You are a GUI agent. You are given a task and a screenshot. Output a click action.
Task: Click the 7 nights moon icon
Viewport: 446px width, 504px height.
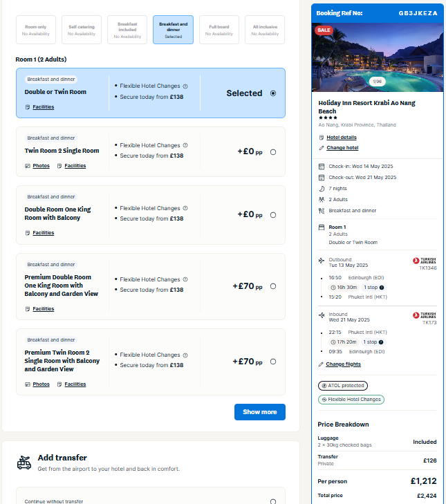tap(322, 189)
